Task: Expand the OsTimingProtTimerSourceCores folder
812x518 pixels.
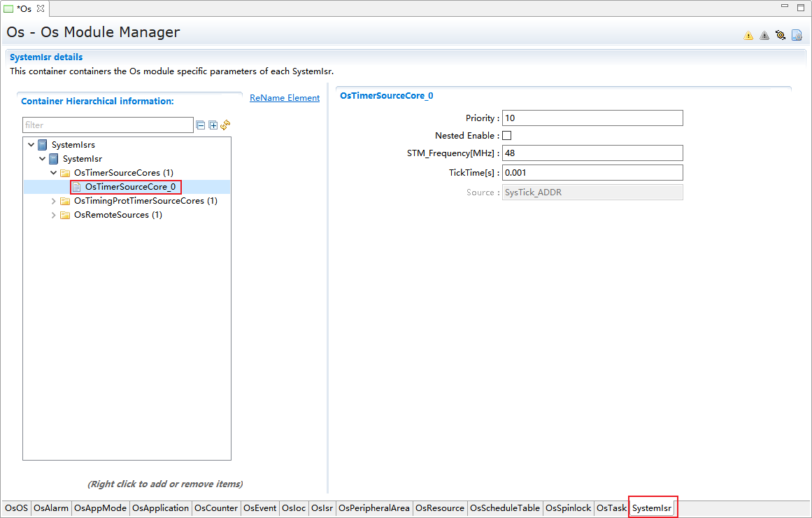Action: click(x=54, y=201)
